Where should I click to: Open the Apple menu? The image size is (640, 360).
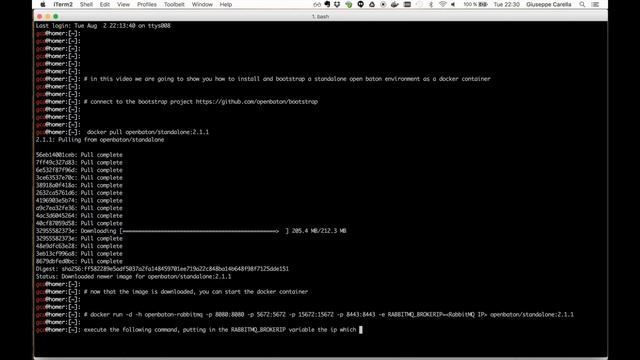tap(43, 4)
